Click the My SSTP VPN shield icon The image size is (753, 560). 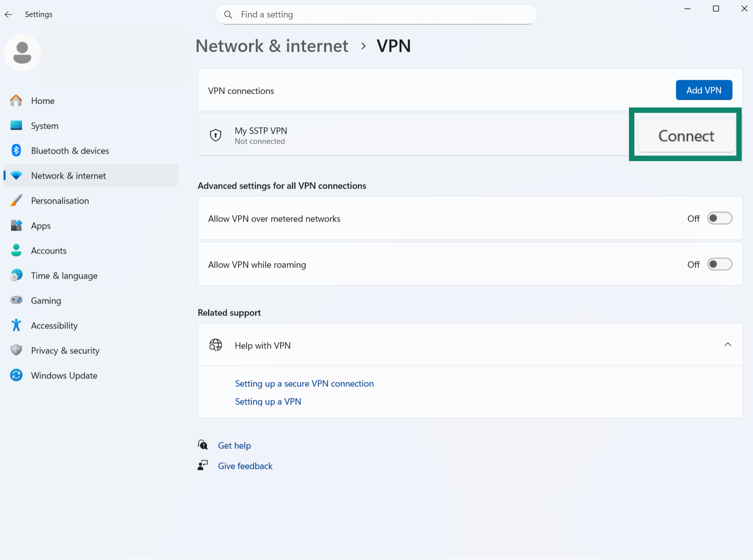pos(216,134)
